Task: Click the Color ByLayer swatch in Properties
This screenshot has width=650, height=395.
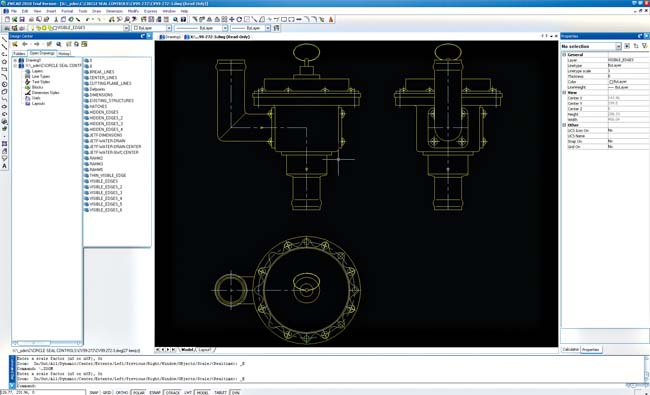Action: pos(611,82)
